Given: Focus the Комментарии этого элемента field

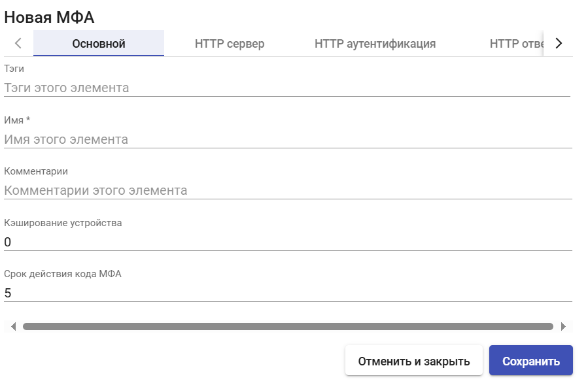Looking at the screenshot, I should pos(288,190).
